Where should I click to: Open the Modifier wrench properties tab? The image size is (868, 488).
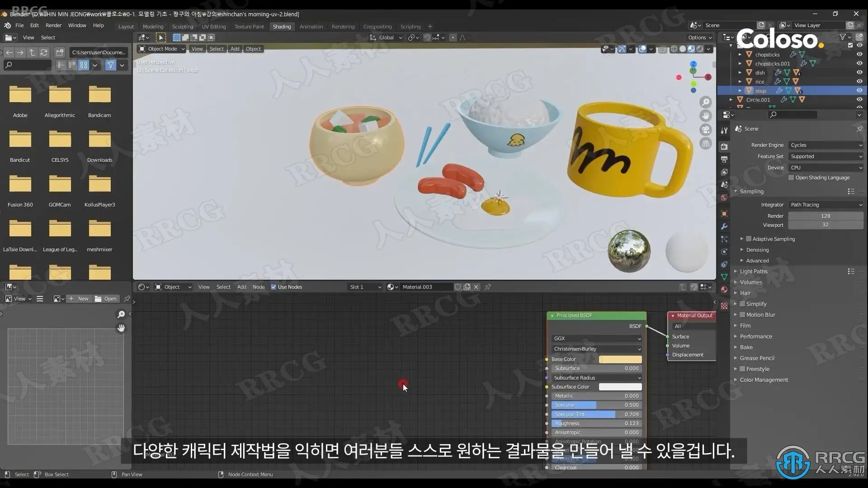coord(724,226)
